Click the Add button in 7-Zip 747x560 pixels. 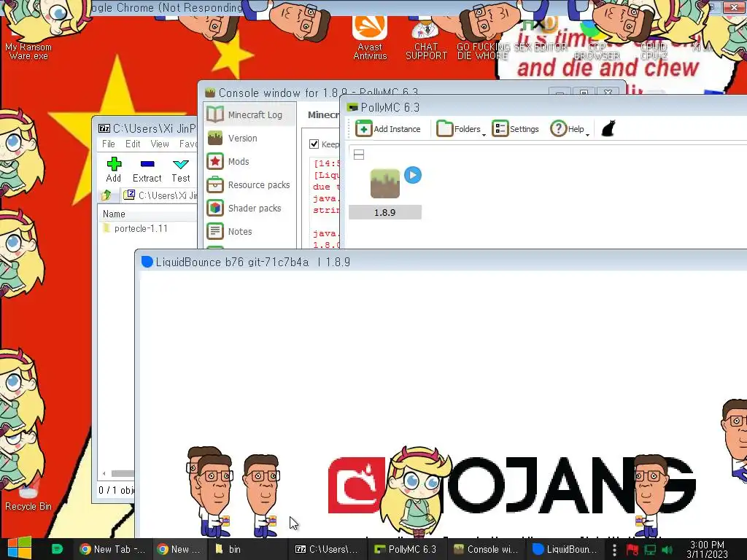(x=113, y=170)
